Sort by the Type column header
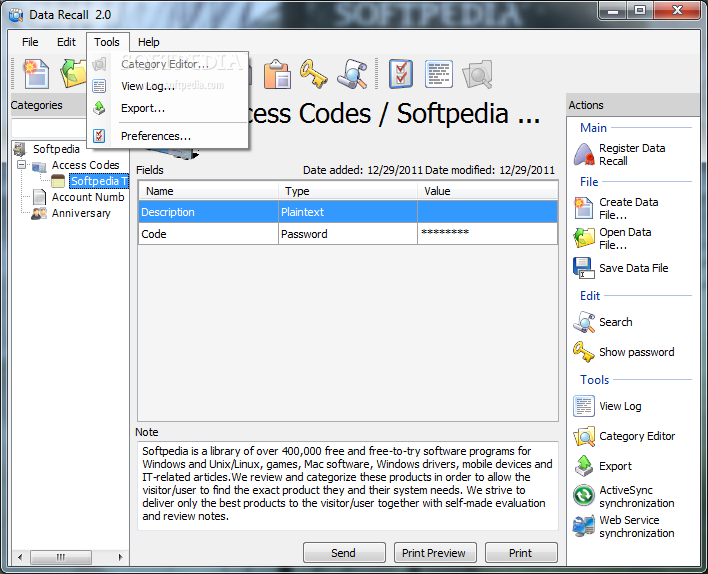 tap(348, 191)
